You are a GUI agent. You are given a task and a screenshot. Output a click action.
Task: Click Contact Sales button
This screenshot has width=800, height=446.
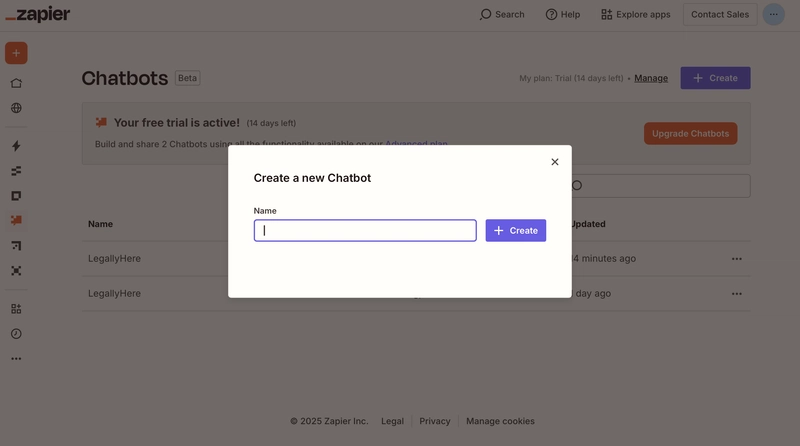click(x=720, y=14)
